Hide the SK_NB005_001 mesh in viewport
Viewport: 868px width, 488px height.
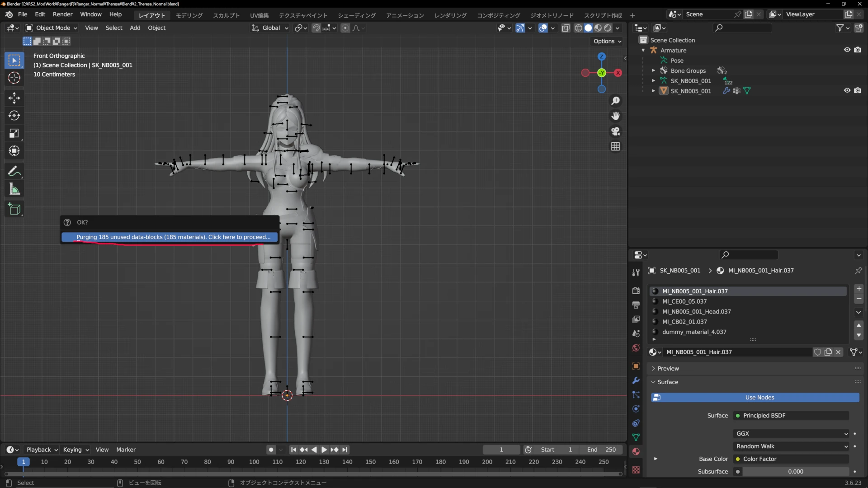847,90
